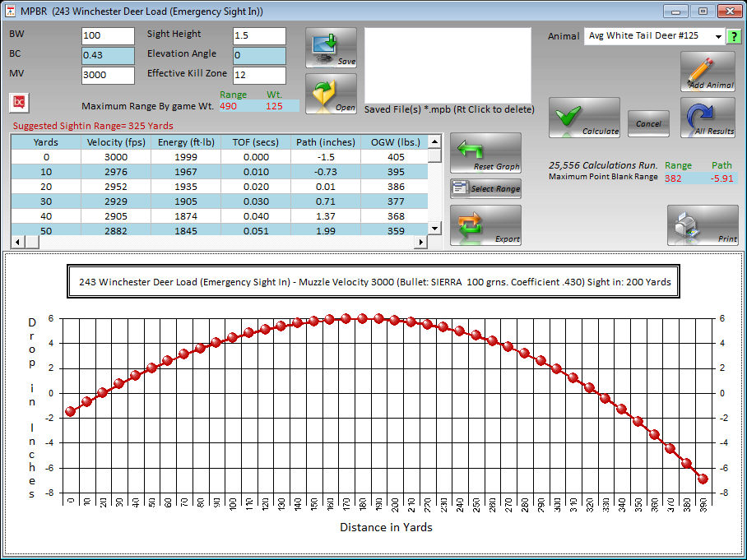
Task: Export the trajectory data
Action: point(485,225)
